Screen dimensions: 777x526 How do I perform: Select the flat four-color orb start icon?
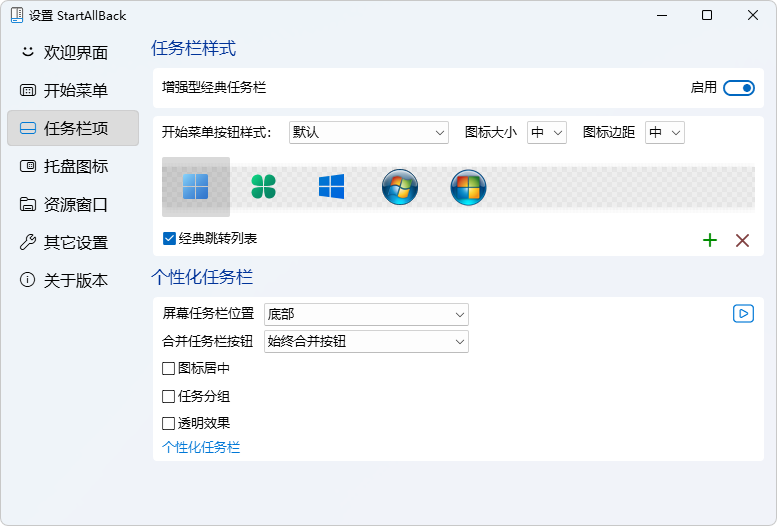coord(468,187)
